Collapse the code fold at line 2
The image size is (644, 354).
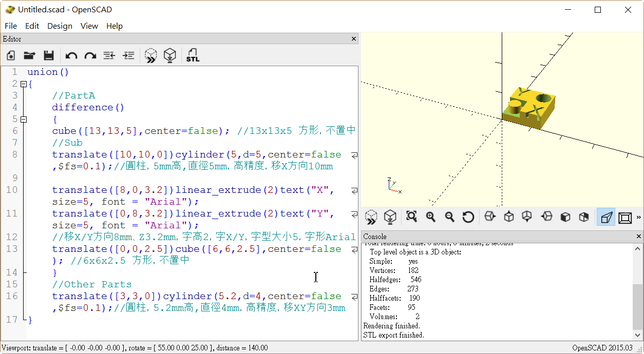(x=23, y=84)
